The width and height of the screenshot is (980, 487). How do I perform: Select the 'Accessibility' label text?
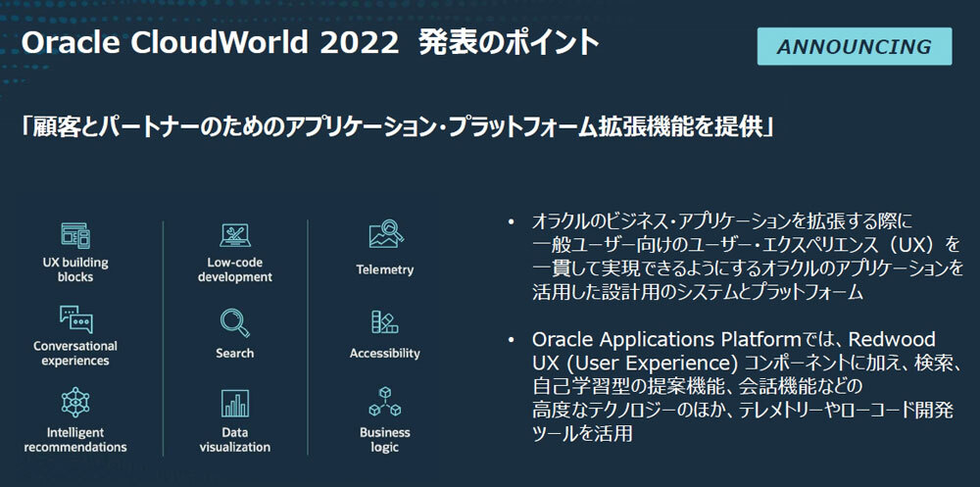coord(385,353)
